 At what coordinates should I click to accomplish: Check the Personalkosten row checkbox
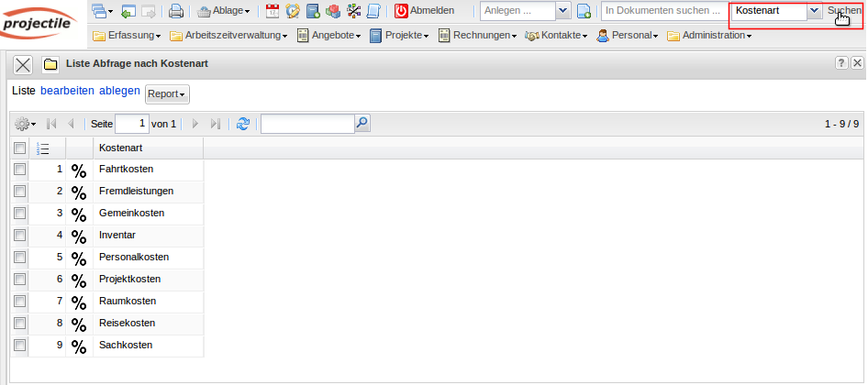pyautogui.click(x=19, y=257)
